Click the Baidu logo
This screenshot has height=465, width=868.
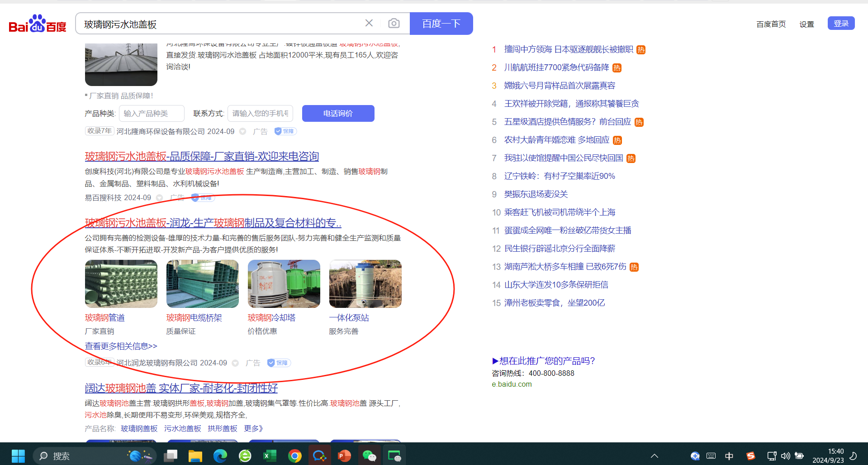(38, 24)
